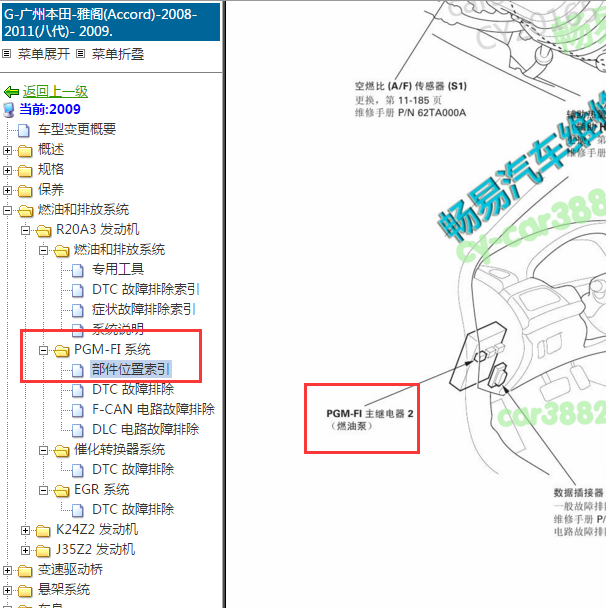Click the 催化转换器系统 folder icon
The height and width of the screenshot is (608, 606).
tap(62, 451)
